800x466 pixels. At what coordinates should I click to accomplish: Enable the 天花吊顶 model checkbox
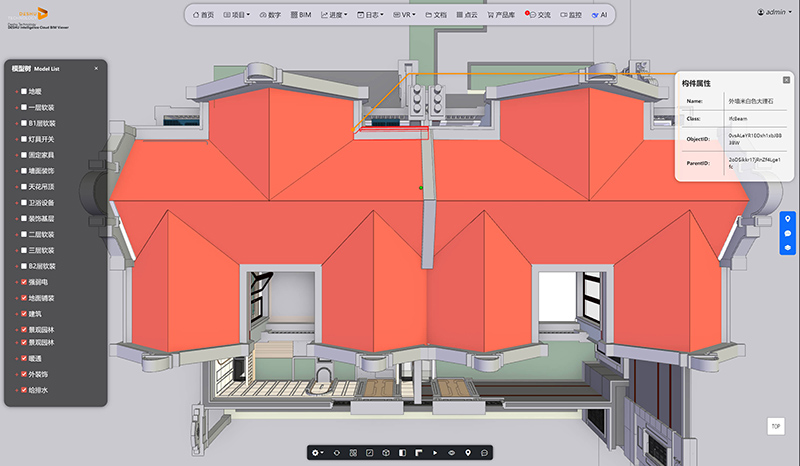tap(23, 186)
